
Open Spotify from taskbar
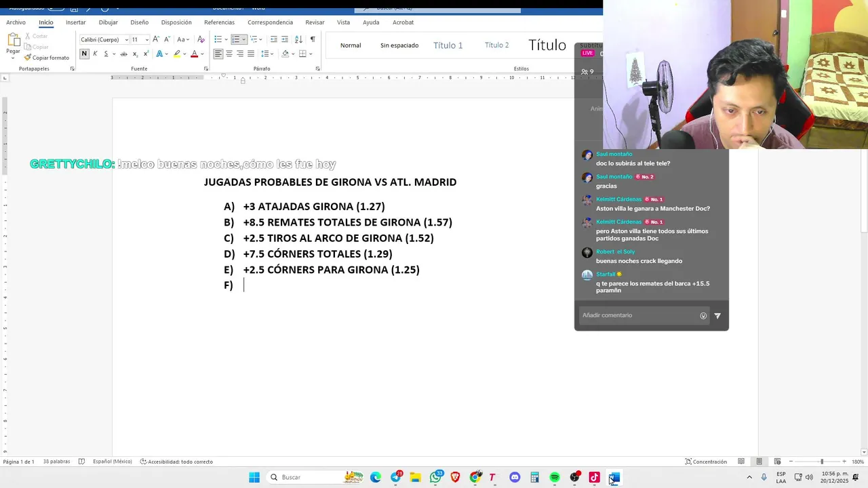[555, 477]
